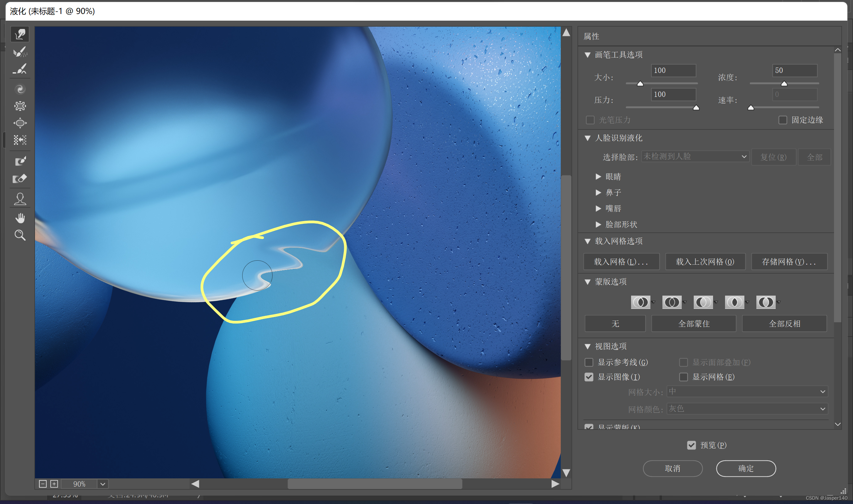This screenshot has height=504, width=853.
Task: Click the 全部反相 button
Action: [x=785, y=324]
